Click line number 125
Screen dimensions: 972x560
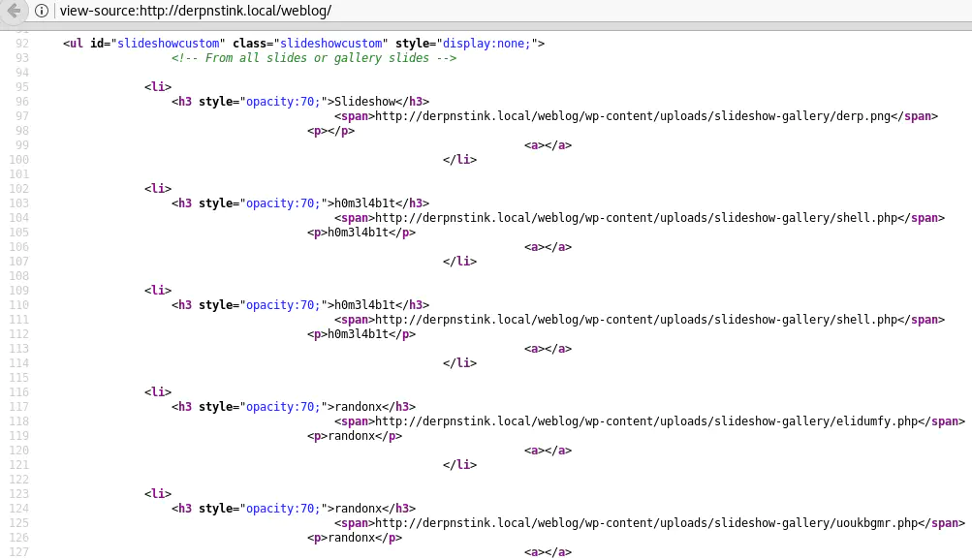(x=18, y=523)
